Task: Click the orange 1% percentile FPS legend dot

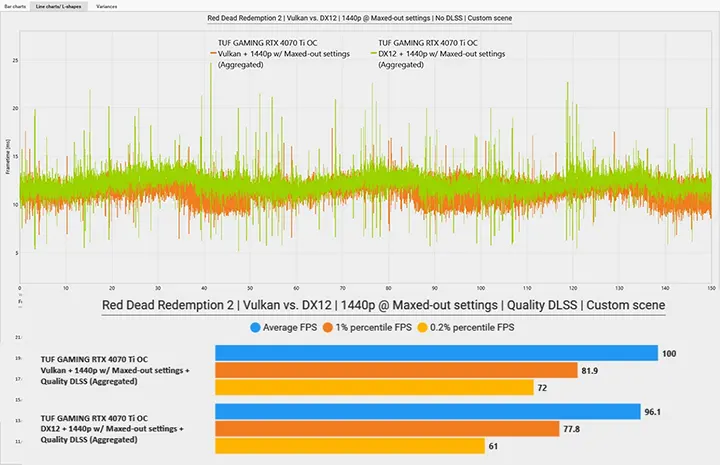Action: [x=327, y=327]
